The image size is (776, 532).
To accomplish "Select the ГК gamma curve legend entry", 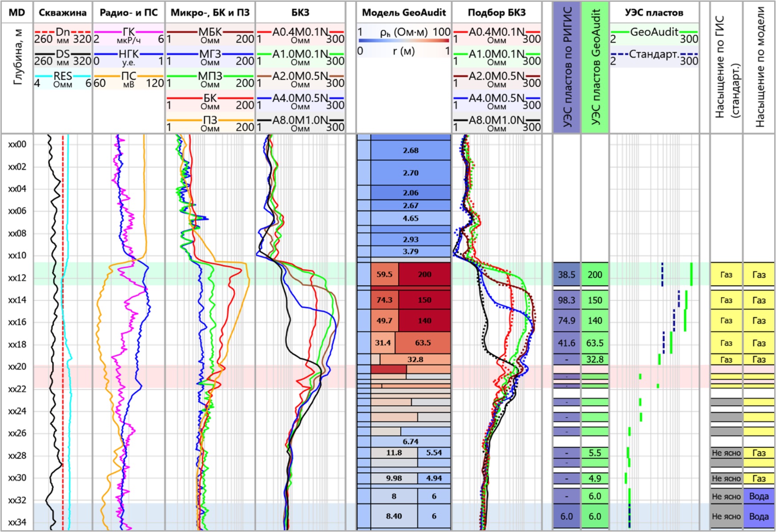I will [129, 32].
